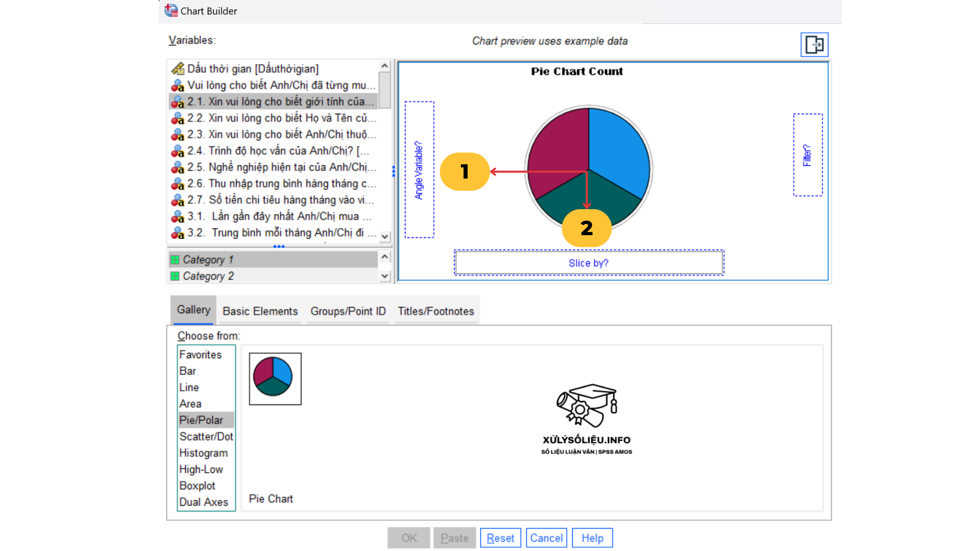Click the blue slice of the preview pie

[x=620, y=151]
